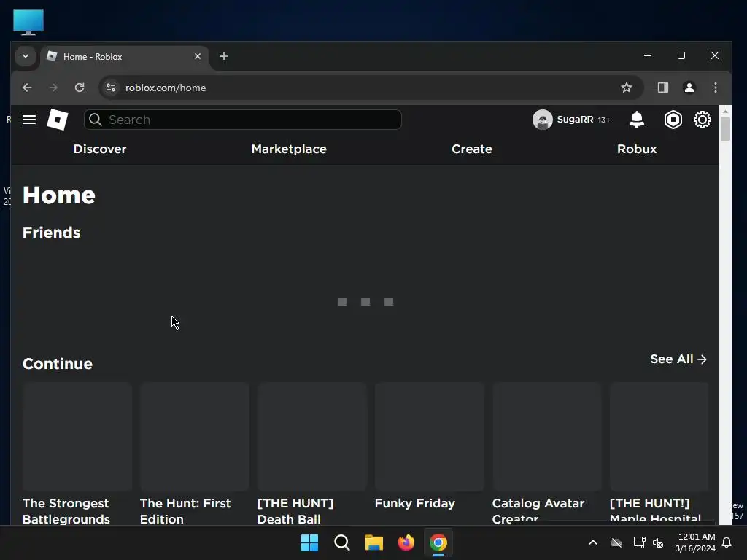Click the OneDrive cloud tray icon
Viewport: 747px width, 560px height.
[616, 542]
